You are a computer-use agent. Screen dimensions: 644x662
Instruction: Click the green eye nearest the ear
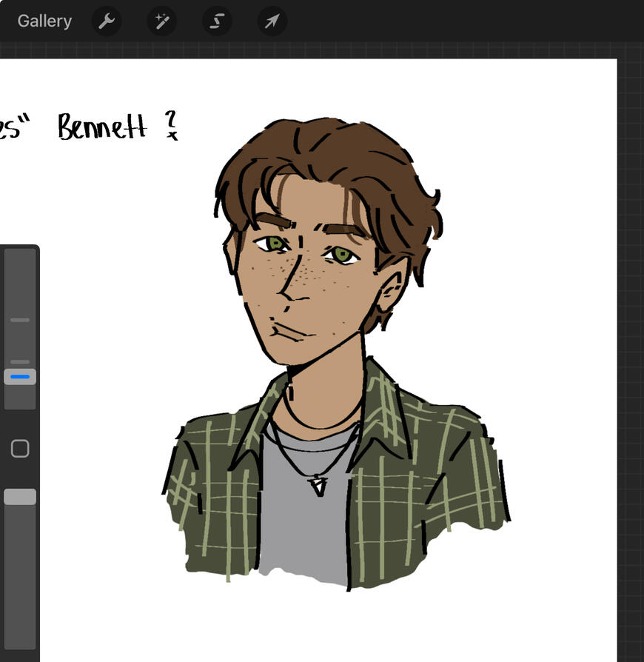click(342, 255)
